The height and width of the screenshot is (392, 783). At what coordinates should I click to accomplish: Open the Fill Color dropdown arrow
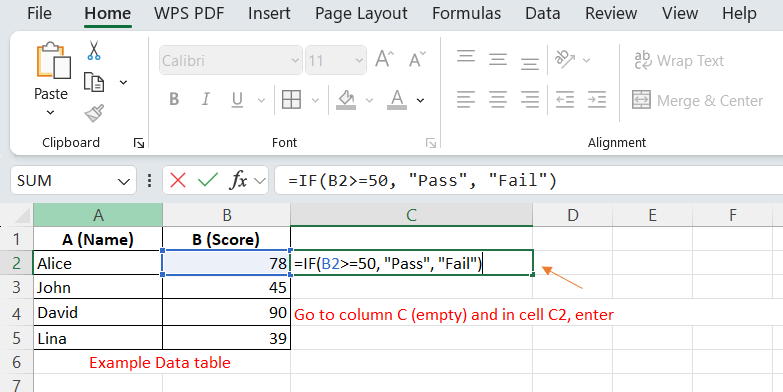tap(369, 100)
